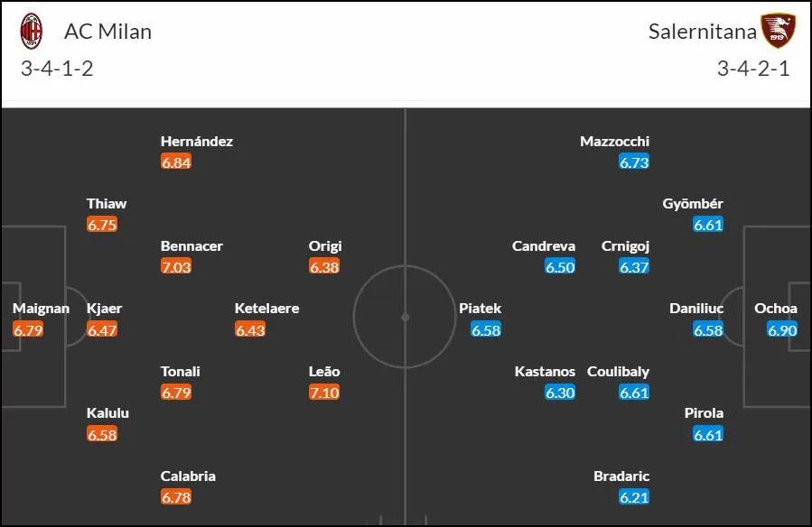Screen dimensions: 812x527
Task: Click Piatek's player name
Action: click(480, 309)
